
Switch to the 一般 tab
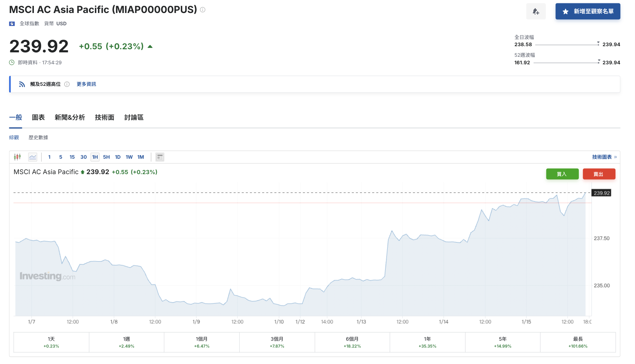pyautogui.click(x=15, y=118)
